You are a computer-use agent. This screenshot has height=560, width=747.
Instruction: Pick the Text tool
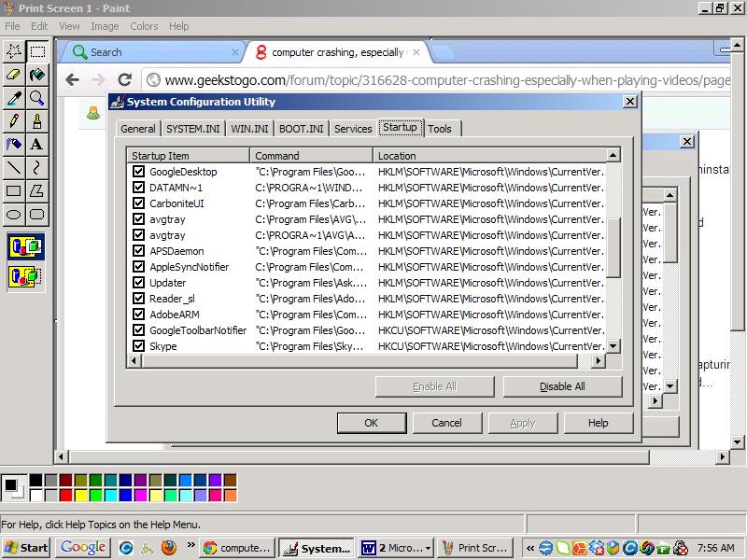(37, 145)
